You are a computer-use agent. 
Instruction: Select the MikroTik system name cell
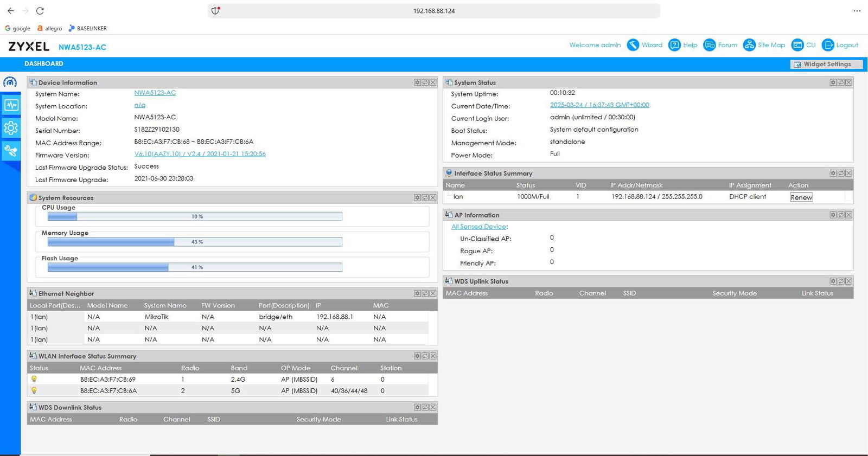(157, 317)
